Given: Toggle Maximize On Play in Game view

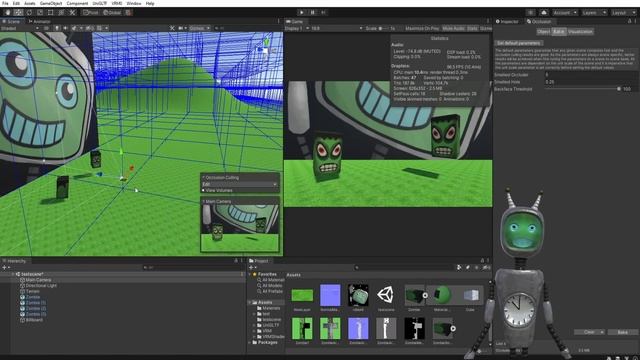Looking at the screenshot, I should (422, 29).
